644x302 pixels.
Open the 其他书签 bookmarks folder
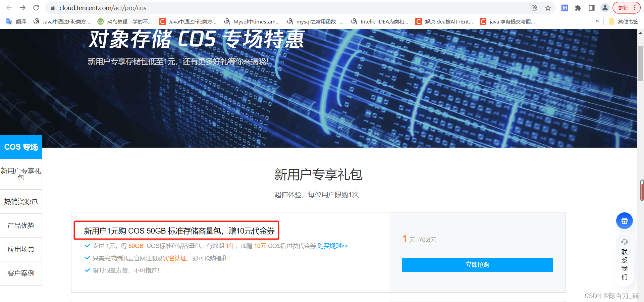[x=625, y=21]
